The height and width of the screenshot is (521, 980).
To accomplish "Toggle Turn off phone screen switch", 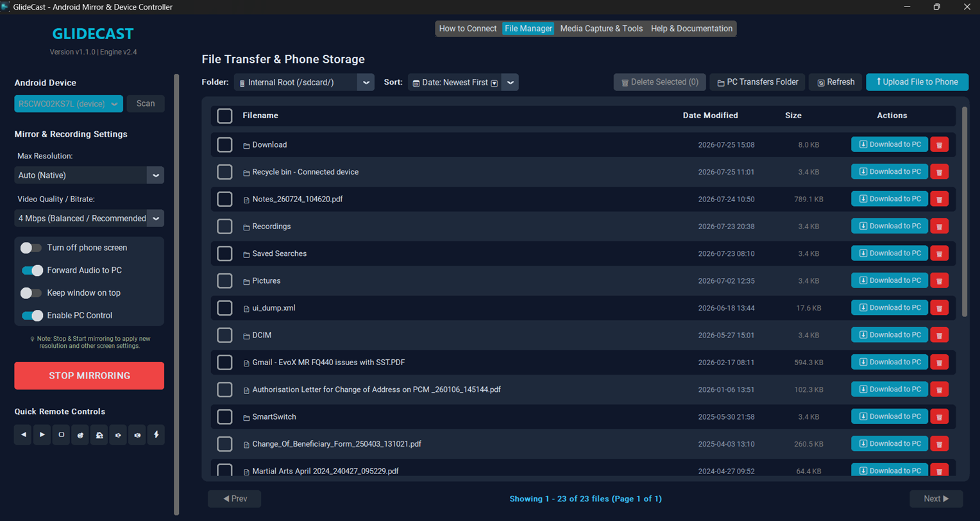I will [x=31, y=248].
